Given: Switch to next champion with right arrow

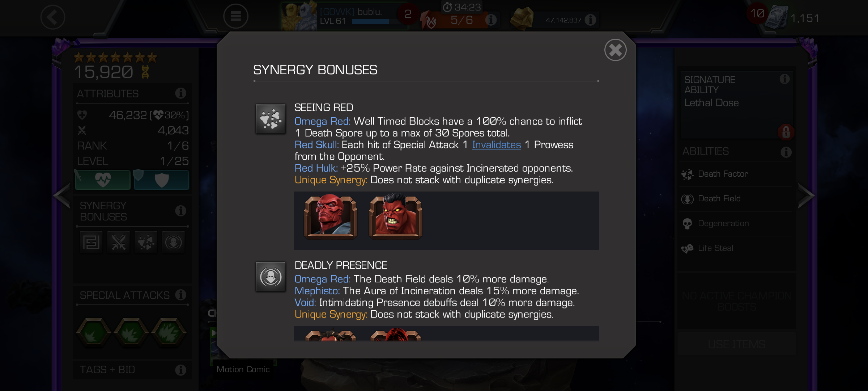Looking at the screenshot, I should pos(806,196).
